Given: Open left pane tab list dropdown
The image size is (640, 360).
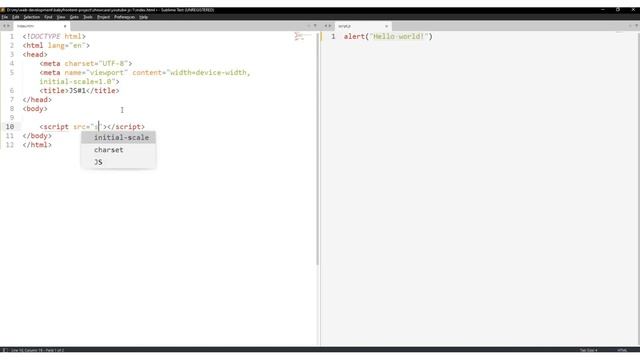Looking at the screenshot, I should [315, 26].
